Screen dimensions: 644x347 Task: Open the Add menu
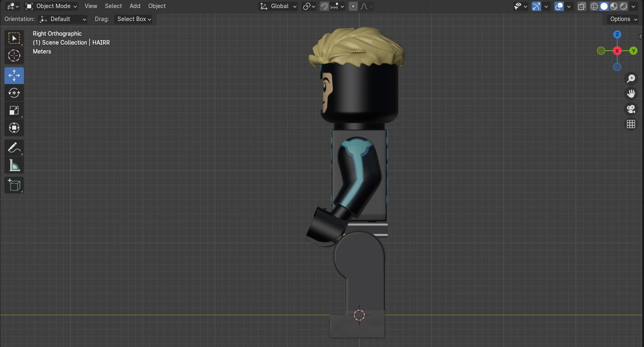[x=135, y=6]
